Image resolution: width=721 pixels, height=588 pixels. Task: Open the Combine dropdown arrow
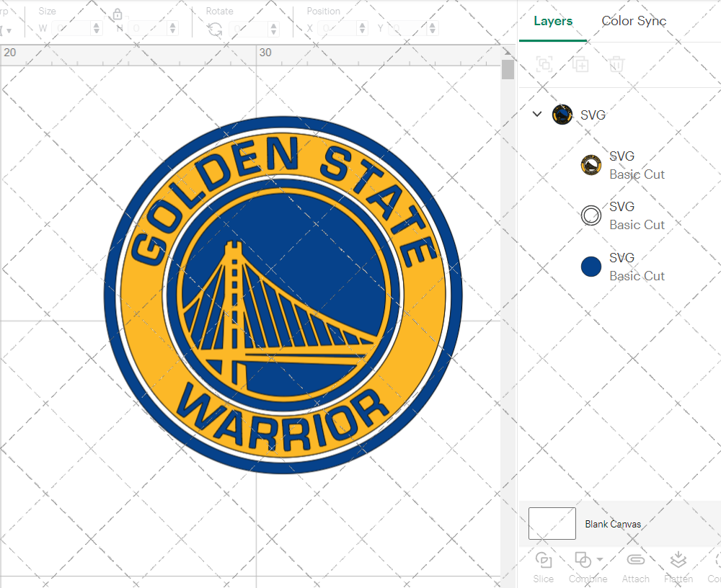600,560
